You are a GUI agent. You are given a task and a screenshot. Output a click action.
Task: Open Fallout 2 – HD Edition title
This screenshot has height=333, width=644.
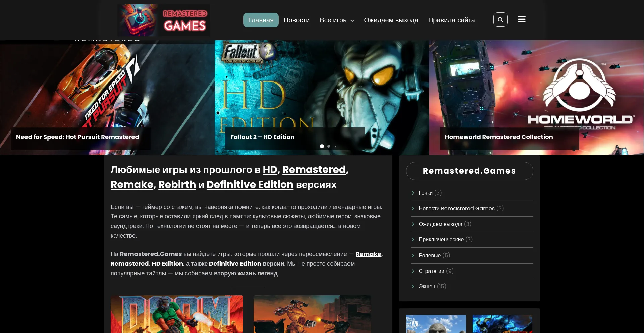tap(263, 137)
